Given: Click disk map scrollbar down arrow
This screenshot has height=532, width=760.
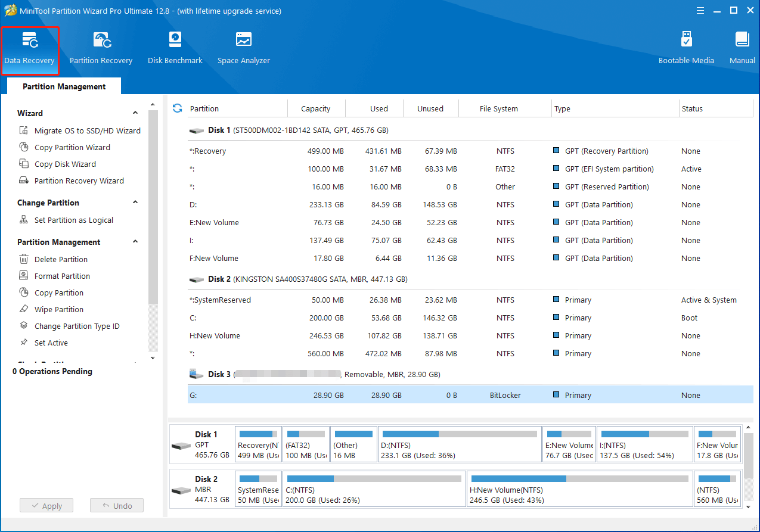Looking at the screenshot, I should pyautogui.click(x=749, y=506).
